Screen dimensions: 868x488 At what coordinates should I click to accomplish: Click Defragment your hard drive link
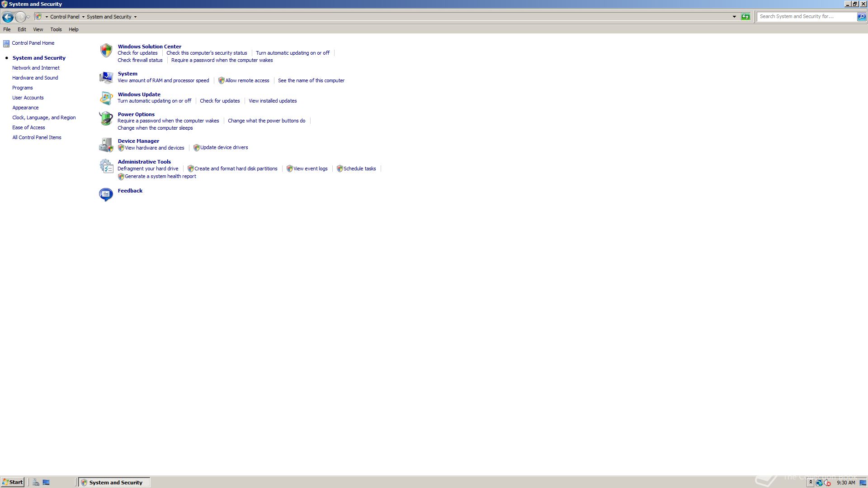[x=148, y=169]
